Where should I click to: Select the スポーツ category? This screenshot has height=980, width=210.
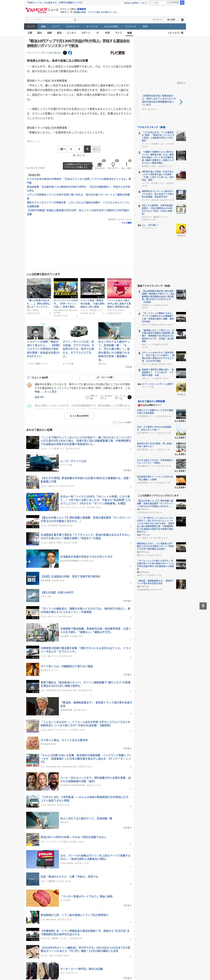point(86,33)
